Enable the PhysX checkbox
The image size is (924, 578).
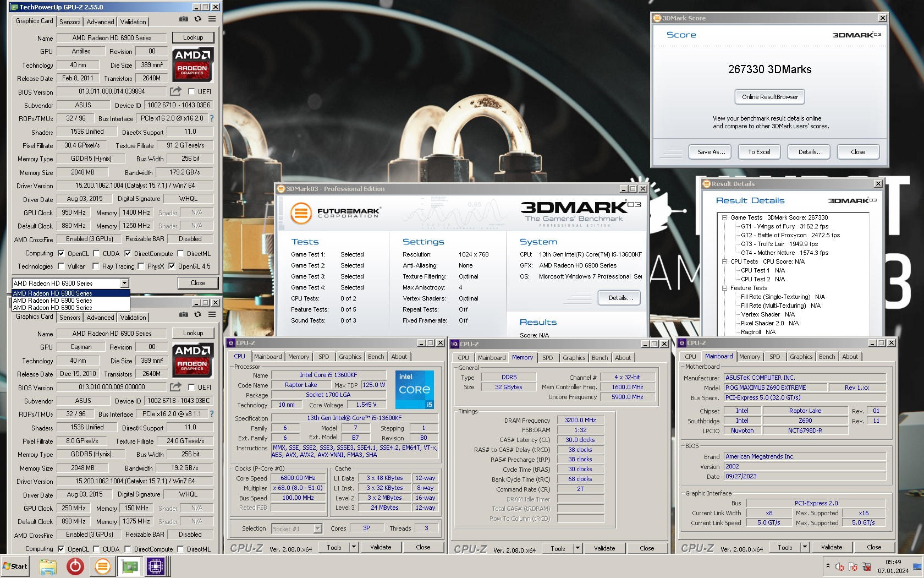click(x=141, y=266)
